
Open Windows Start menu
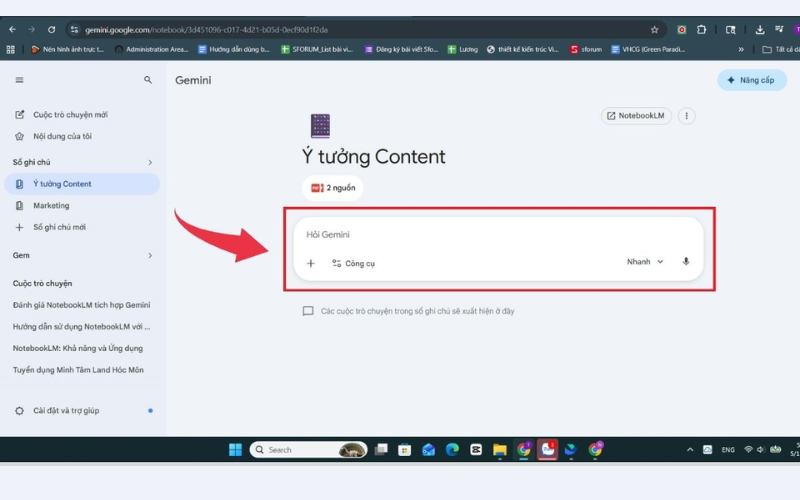coord(235,449)
